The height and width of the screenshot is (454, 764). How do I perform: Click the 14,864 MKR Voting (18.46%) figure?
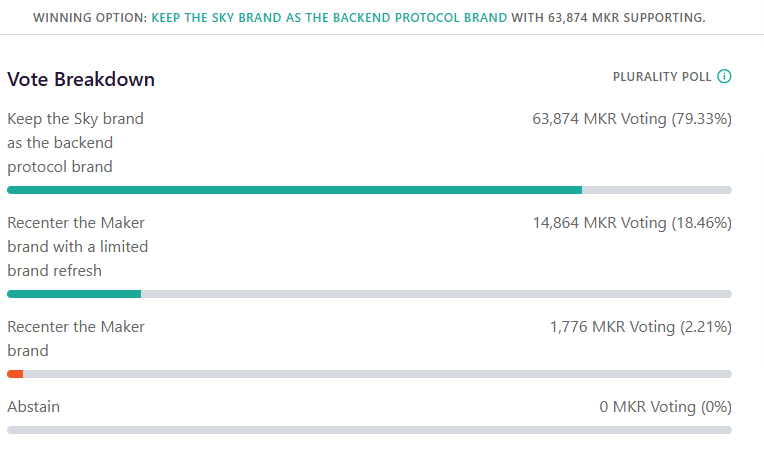pos(632,223)
